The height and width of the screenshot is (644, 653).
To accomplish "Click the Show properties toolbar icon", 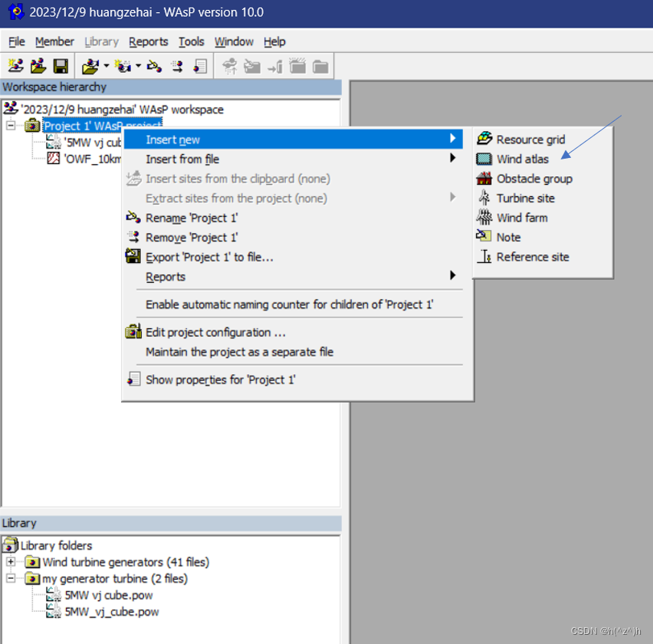I will (200, 66).
